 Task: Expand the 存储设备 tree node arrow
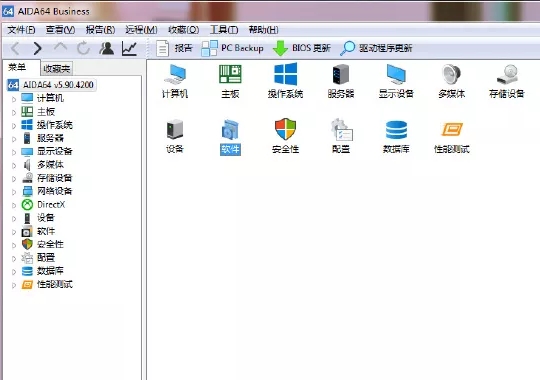pos(14,179)
